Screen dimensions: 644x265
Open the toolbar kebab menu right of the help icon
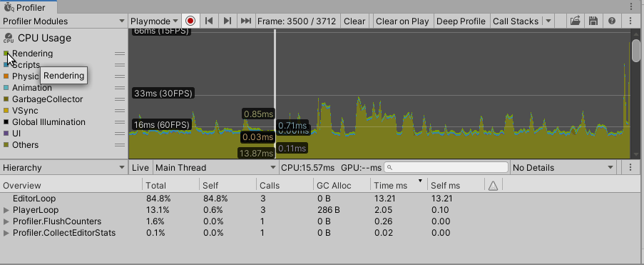click(x=630, y=21)
